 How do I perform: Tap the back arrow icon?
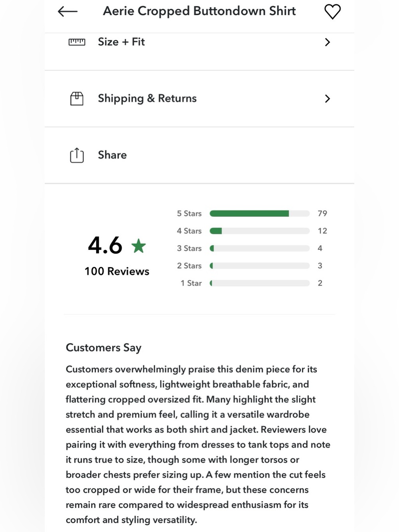tap(67, 12)
